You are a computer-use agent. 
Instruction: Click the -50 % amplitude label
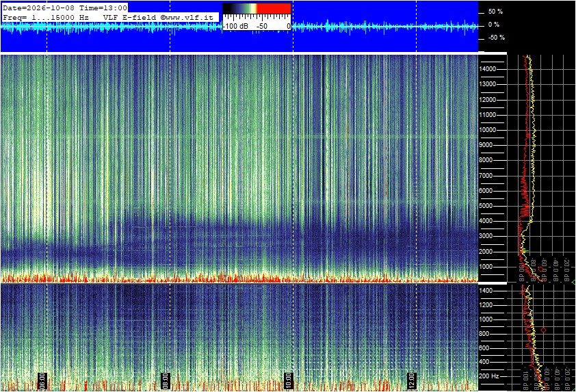click(496, 38)
